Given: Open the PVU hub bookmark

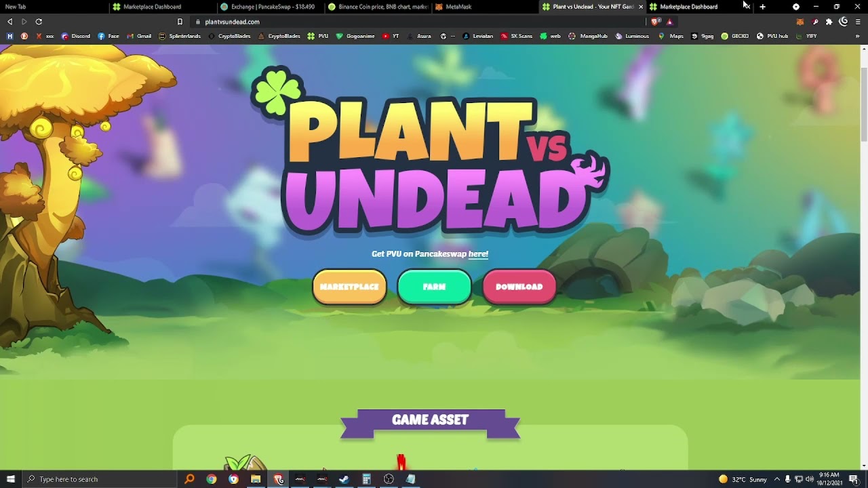Looking at the screenshot, I should pos(772,36).
